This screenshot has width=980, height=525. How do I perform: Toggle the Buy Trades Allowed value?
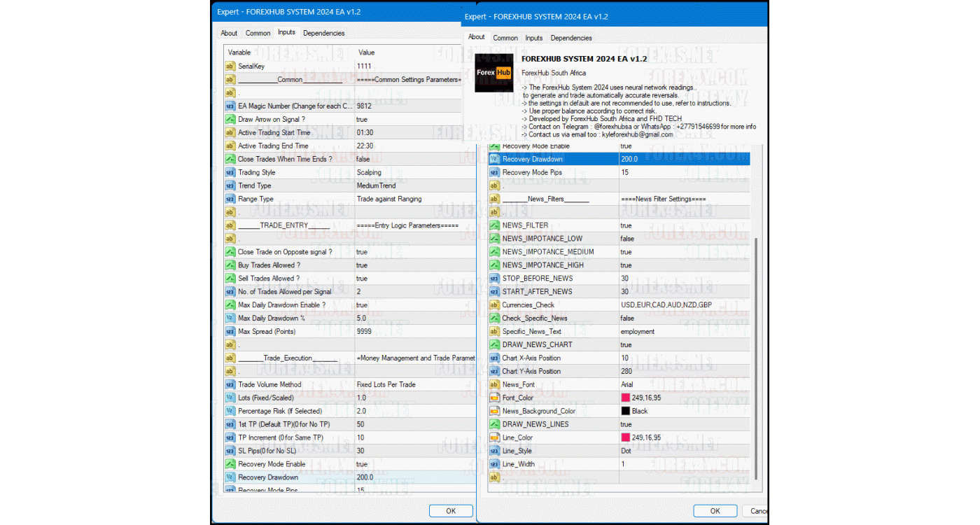pos(362,265)
